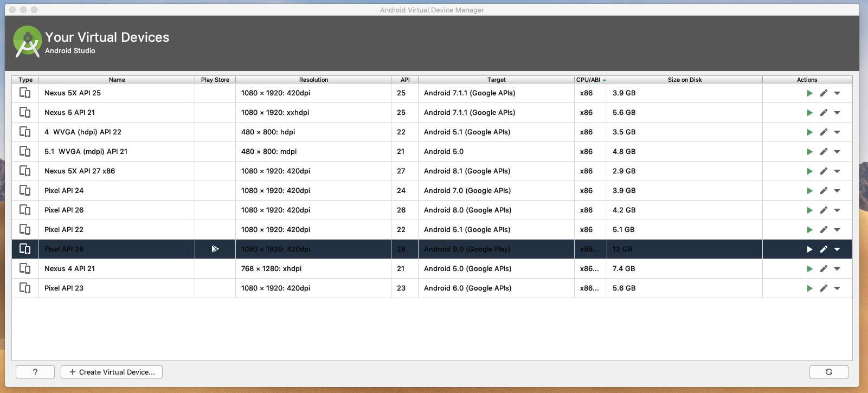Edit the Nexus 4 API 21 configuration

(824, 269)
